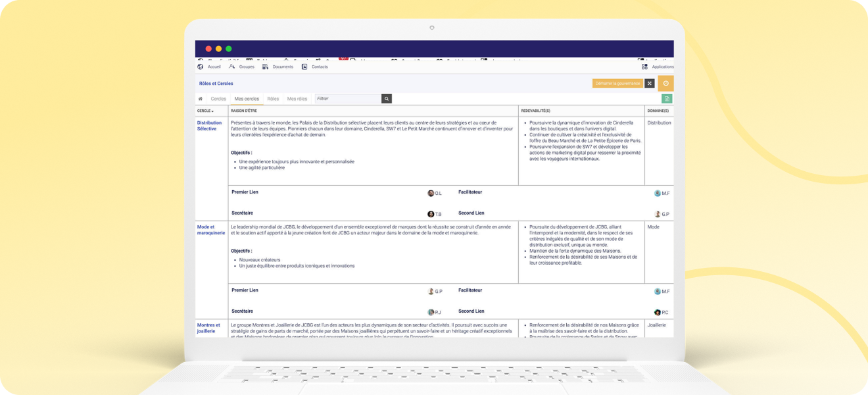Click the dark expand fullscreen icon button
Screen dimensions: 868x395
[650, 84]
